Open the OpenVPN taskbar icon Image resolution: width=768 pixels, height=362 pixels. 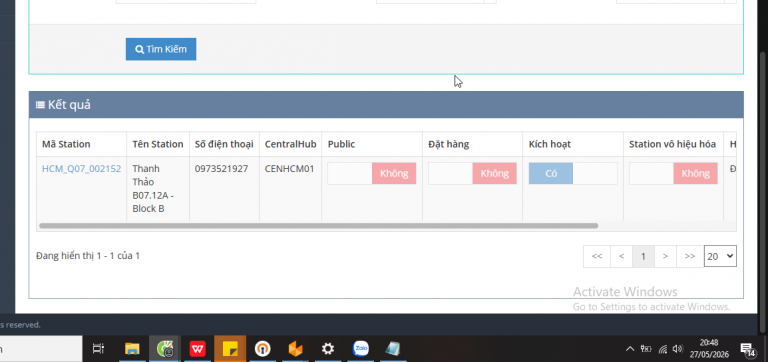tap(263, 349)
